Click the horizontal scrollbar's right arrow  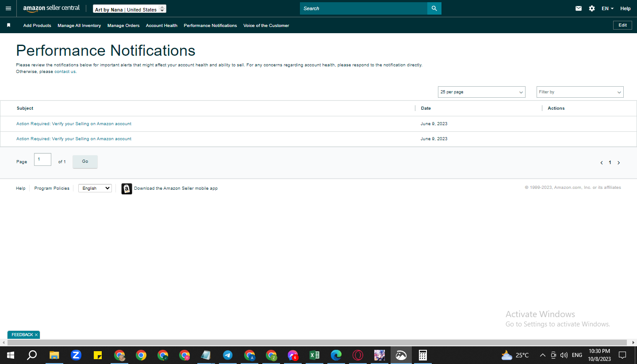click(x=633, y=343)
